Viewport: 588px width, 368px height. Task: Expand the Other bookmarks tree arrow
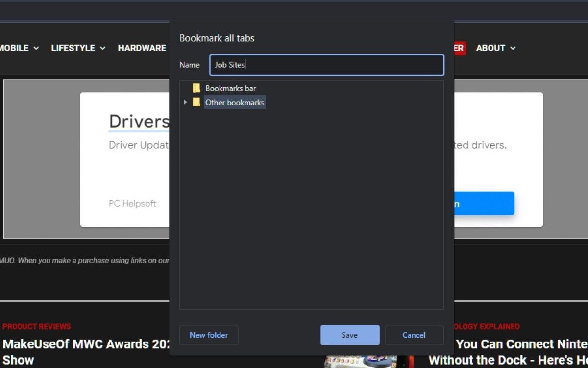[x=185, y=102]
